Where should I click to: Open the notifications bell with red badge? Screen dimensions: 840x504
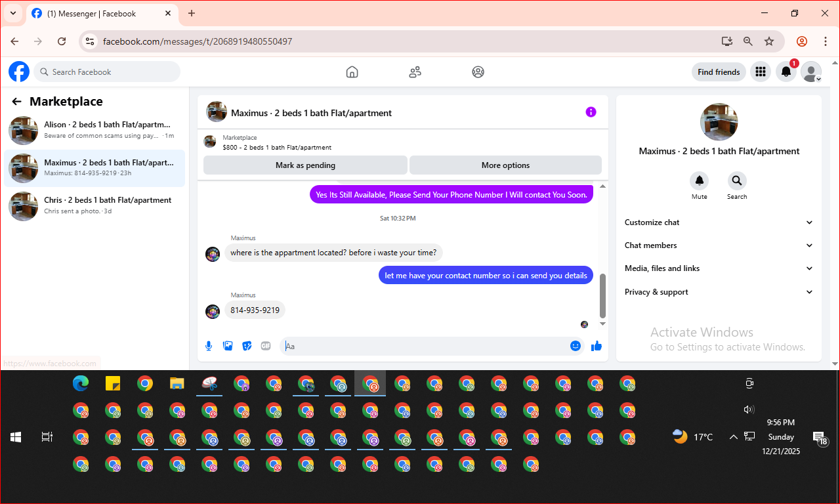coord(786,72)
